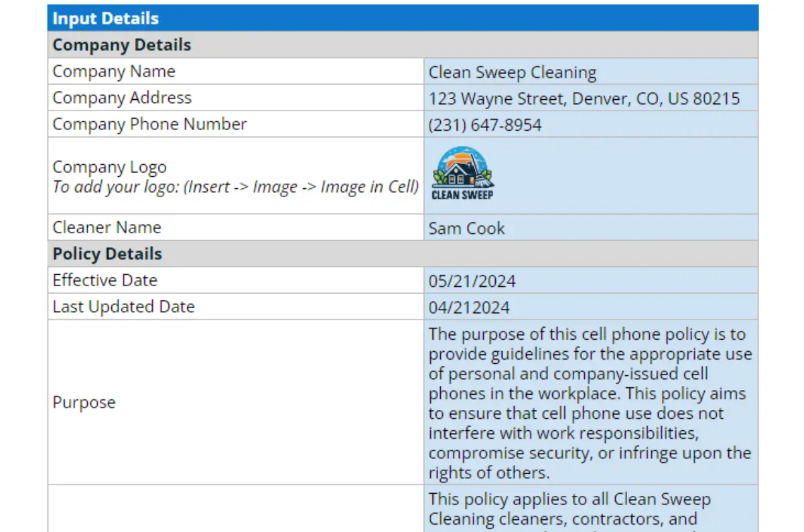Click the Company Logo instructions cell
Viewport: 804px width, 532px height.
click(235, 176)
